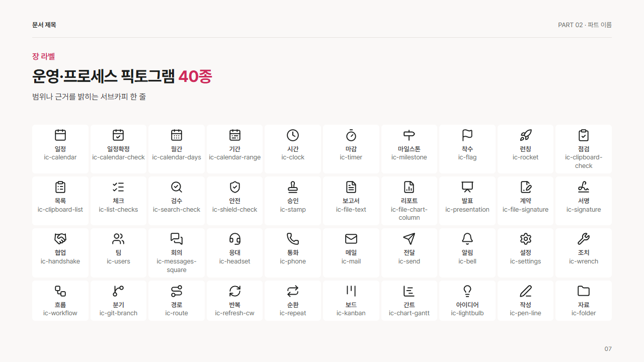This screenshot has height=362, width=644.
Task: Click the label text ic-calendar-range
Action: click(x=235, y=157)
